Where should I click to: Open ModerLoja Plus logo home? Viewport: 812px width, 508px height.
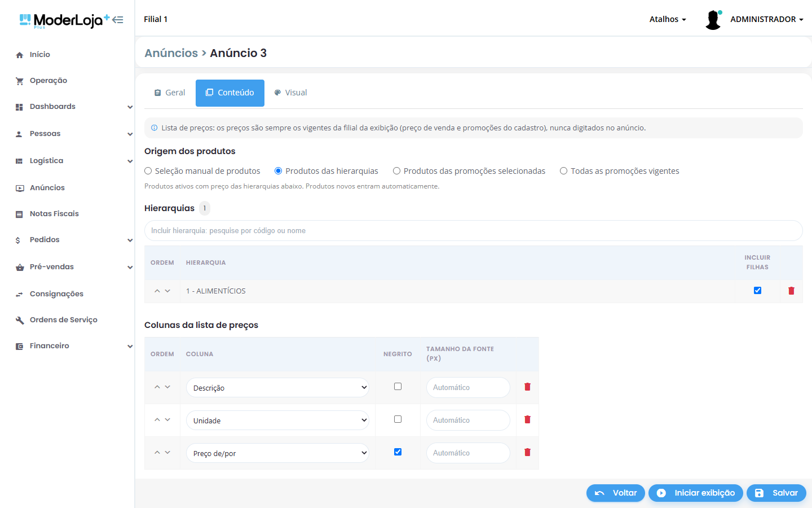tap(64, 20)
